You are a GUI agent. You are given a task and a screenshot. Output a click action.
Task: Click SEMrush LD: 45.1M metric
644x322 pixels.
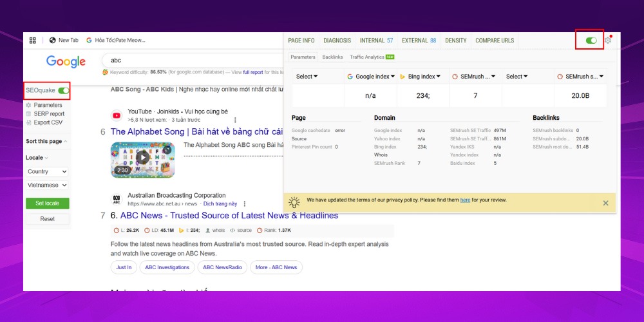point(159,231)
